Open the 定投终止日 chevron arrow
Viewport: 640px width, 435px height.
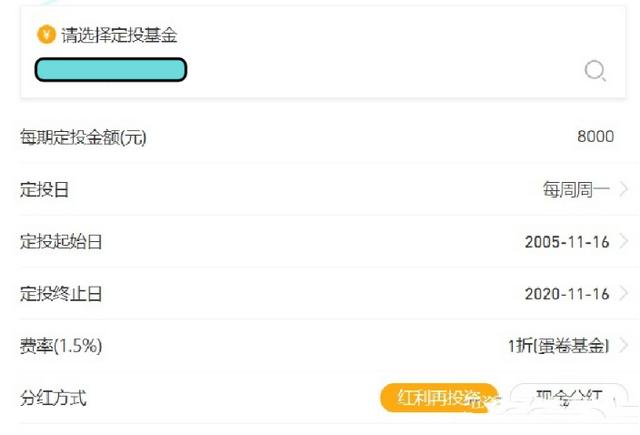[623, 293]
